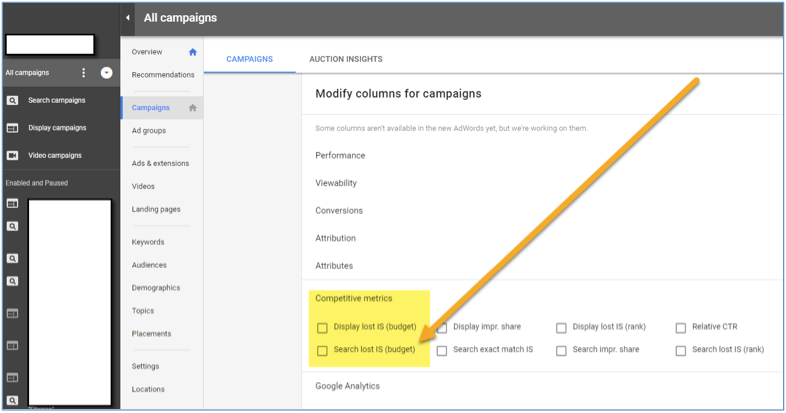Expand the Performance column section
786x413 pixels.
click(x=340, y=155)
